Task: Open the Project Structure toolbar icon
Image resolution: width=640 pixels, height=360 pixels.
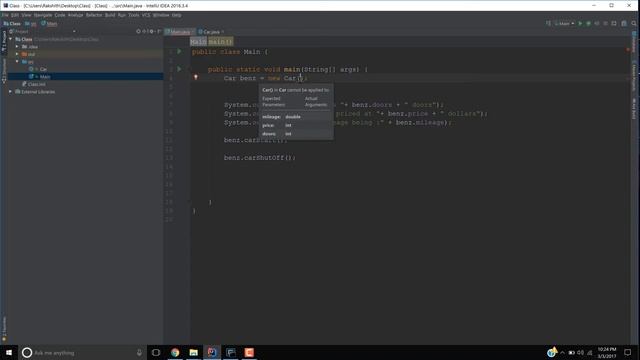Action: pyautogui.click(x=624, y=24)
